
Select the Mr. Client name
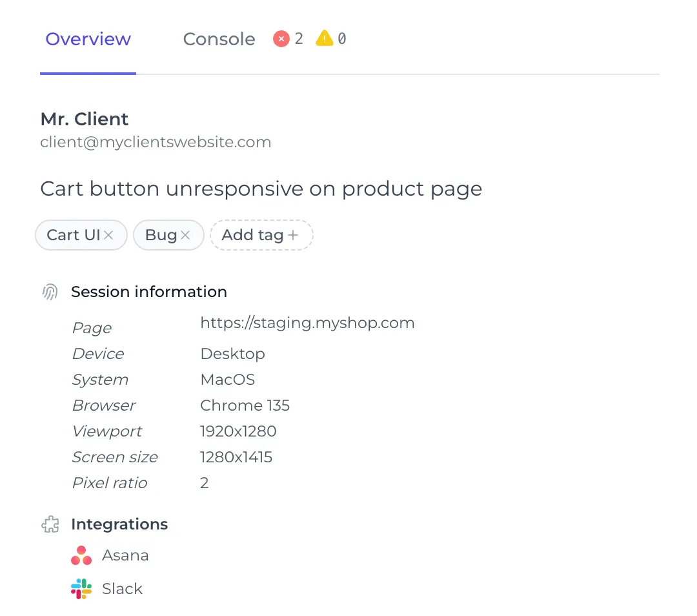[85, 119]
